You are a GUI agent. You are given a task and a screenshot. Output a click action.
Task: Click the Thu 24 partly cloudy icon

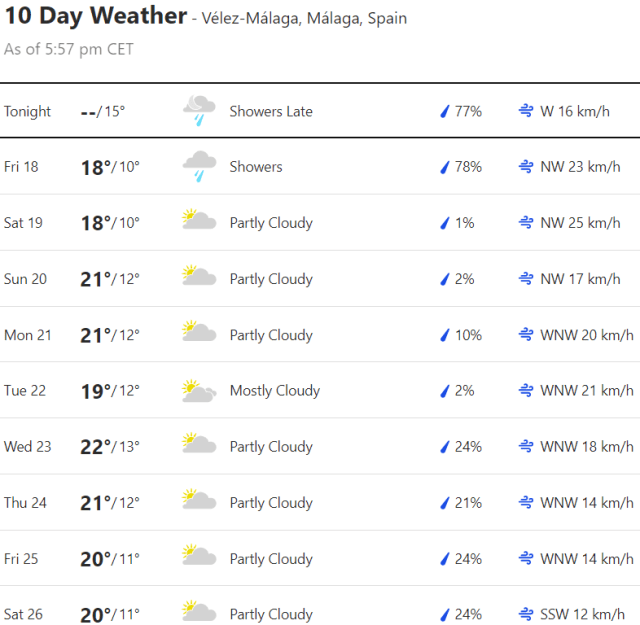pos(199,502)
